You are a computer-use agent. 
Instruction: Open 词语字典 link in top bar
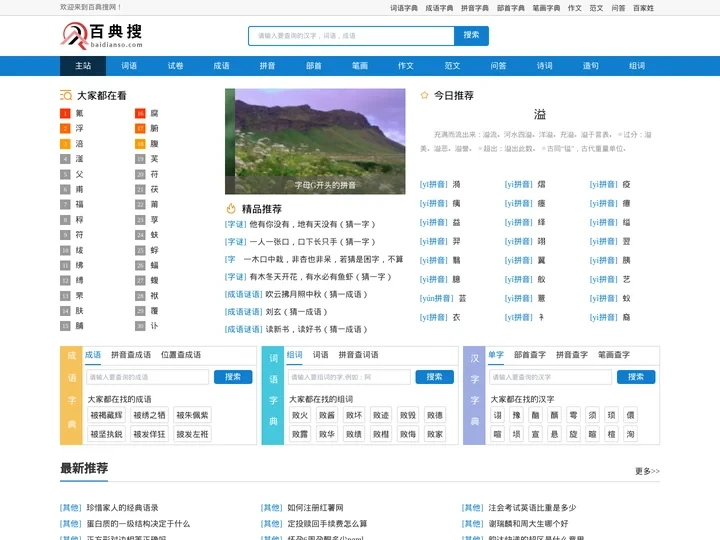click(x=404, y=8)
